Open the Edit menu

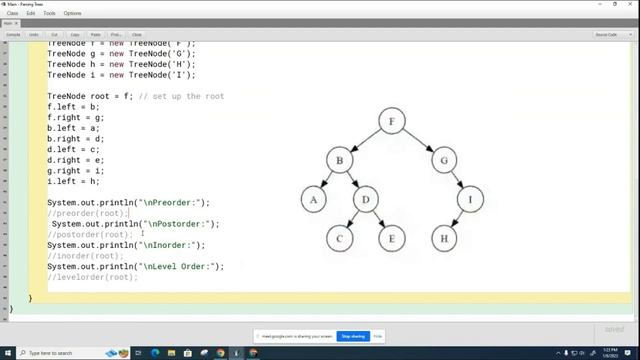[31, 13]
